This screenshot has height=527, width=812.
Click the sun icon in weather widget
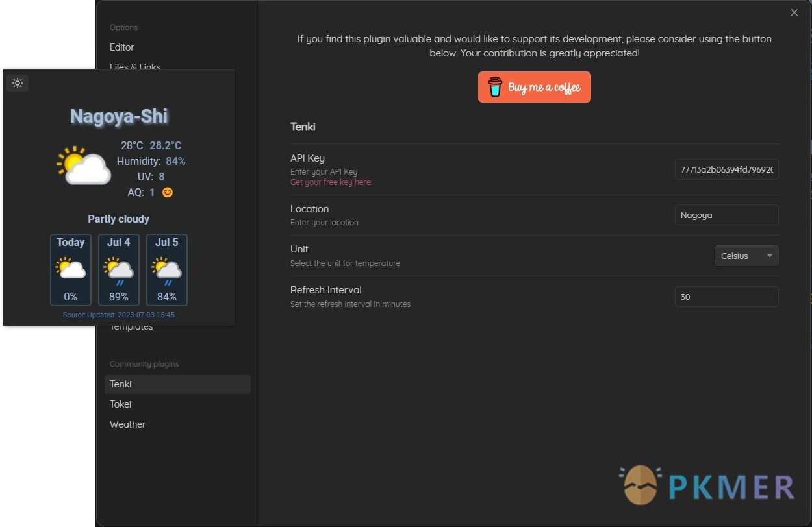(x=18, y=83)
